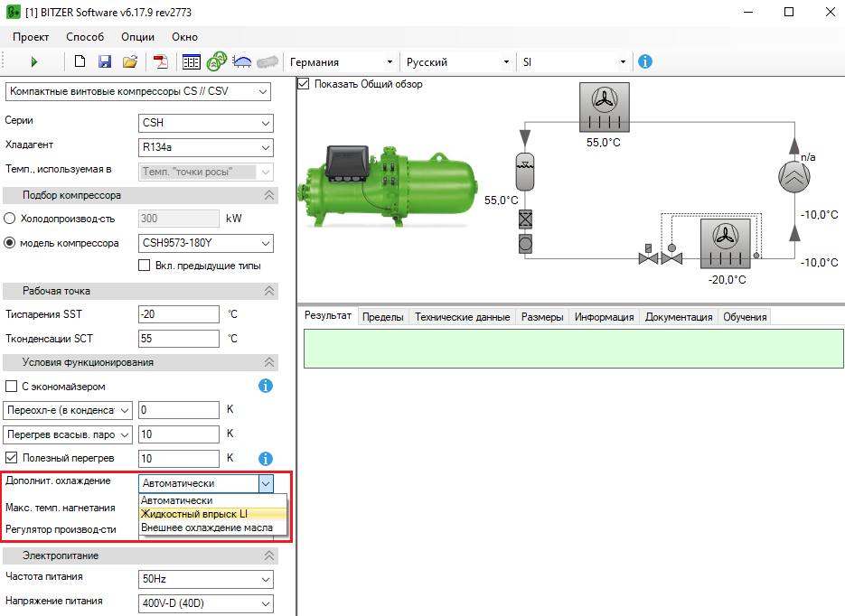Viewport: 845px width, 616px height.
Task: Click the green run calculation arrow
Action: pos(34,62)
